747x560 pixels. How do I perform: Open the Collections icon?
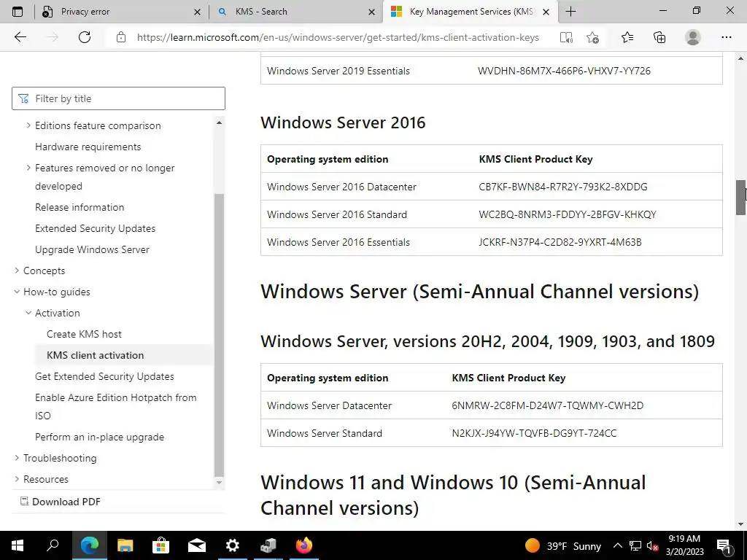[659, 37]
